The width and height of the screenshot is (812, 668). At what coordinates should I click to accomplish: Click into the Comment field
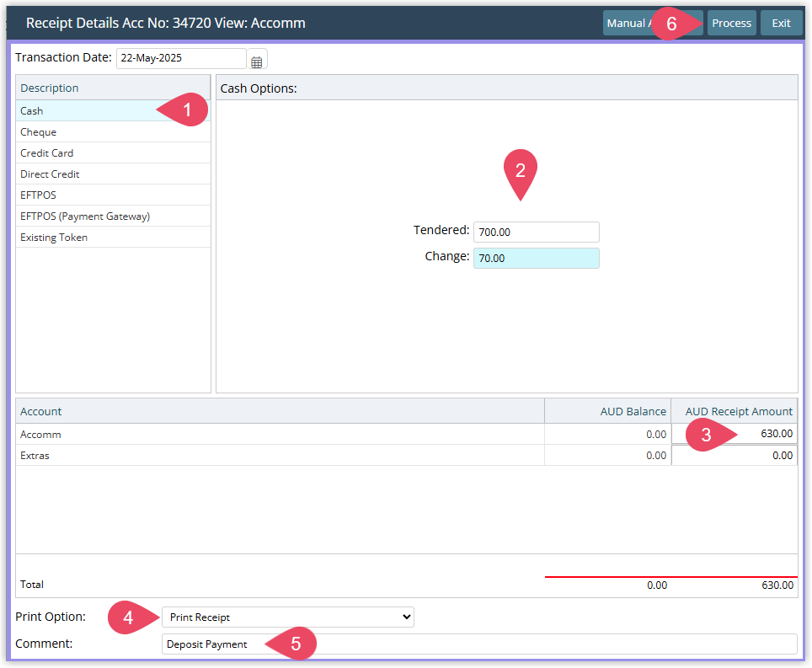479,644
